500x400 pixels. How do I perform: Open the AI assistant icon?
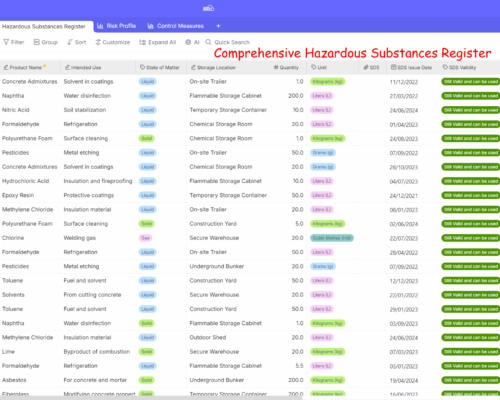click(x=188, y=42)
